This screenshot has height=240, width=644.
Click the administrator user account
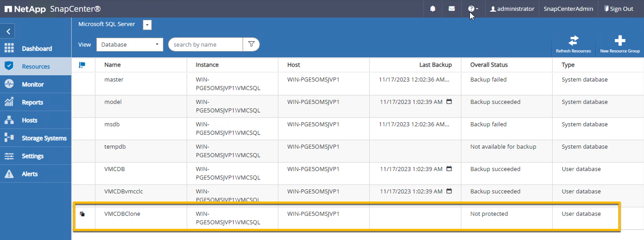pyautogui.click(x=512, y=9)
